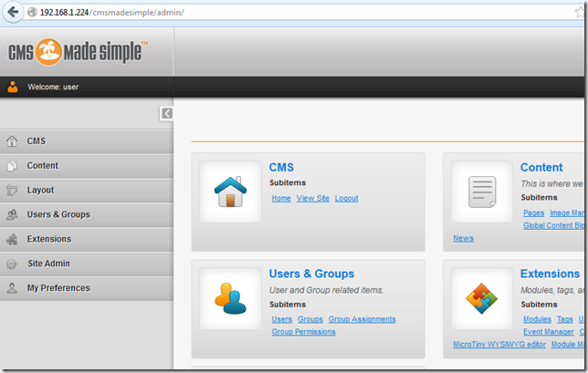This screenshot has height=373, width=588.
Task: Collapse the sidebar with the arrow toggle
Action: 166,113
